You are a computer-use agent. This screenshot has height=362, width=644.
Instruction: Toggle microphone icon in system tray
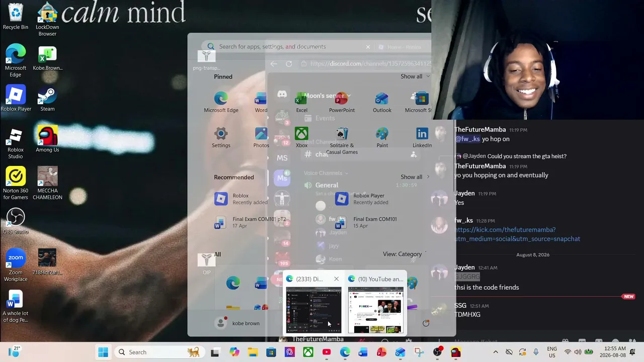pos(536,352)
